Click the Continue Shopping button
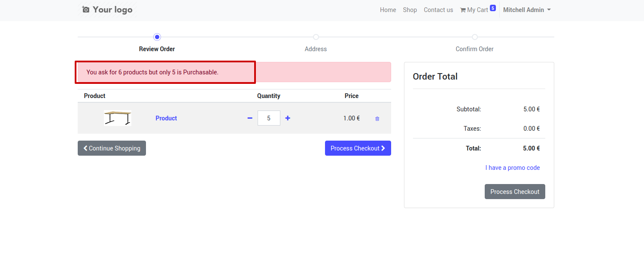 pyautogui.click(x=112, y=148)
